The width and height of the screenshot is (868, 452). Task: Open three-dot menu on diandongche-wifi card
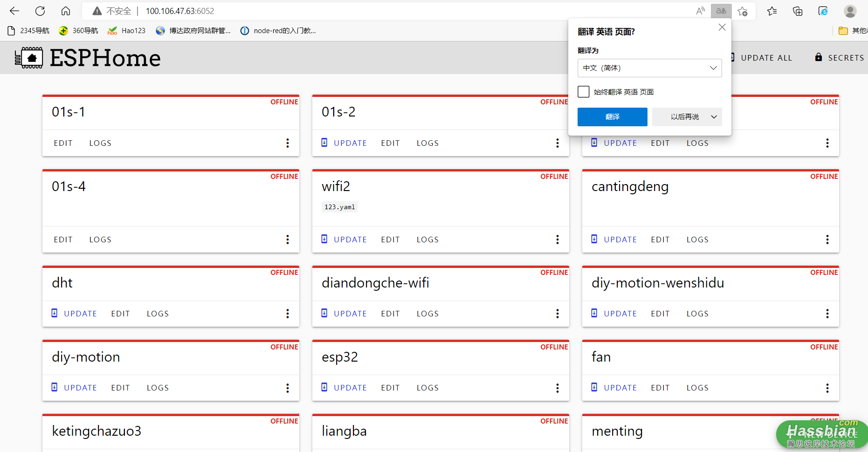[558, 314]
